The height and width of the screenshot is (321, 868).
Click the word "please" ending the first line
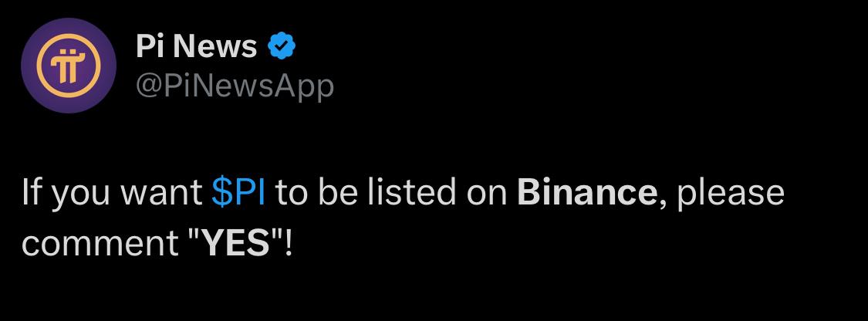[730, 194]
